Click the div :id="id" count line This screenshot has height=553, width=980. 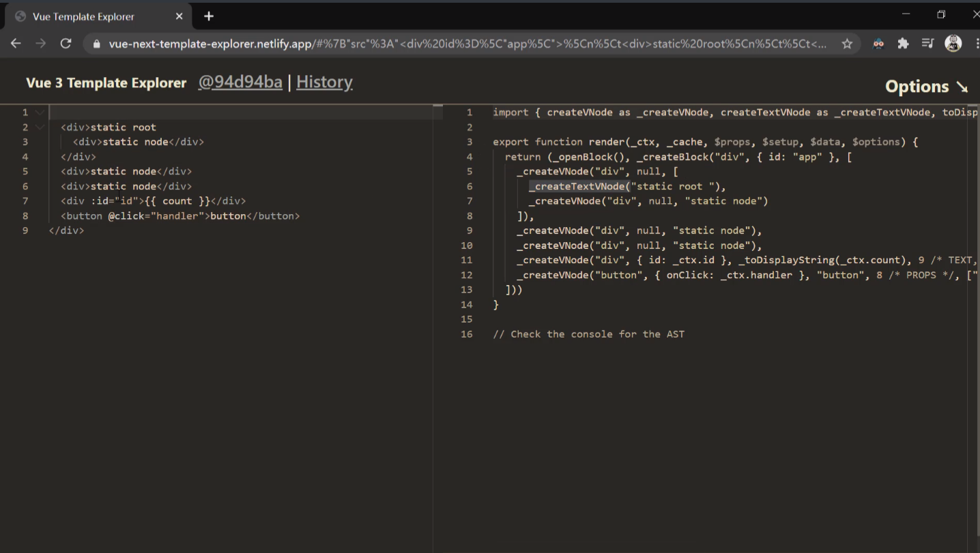coord(153,200)
